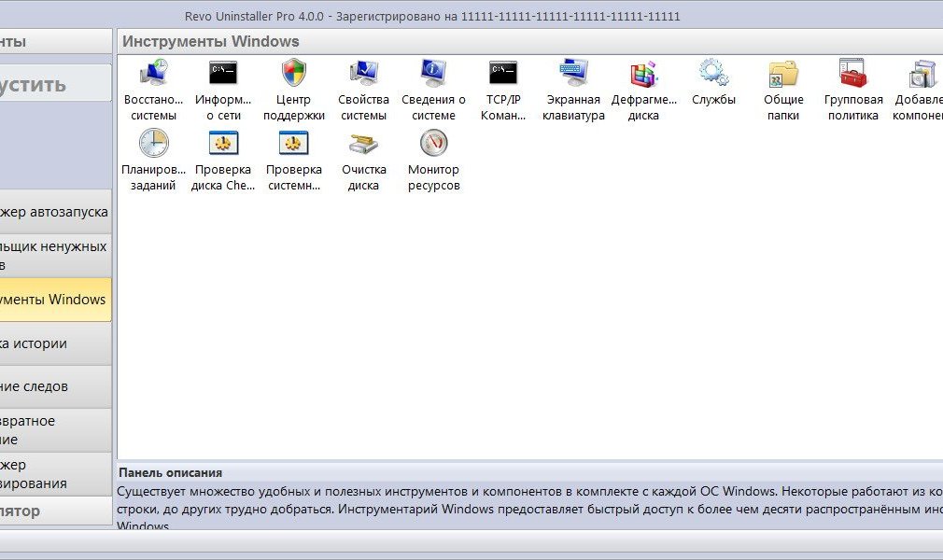
Task: Open the irrecoverable deletion sidebar item
Action: (55, 430)
